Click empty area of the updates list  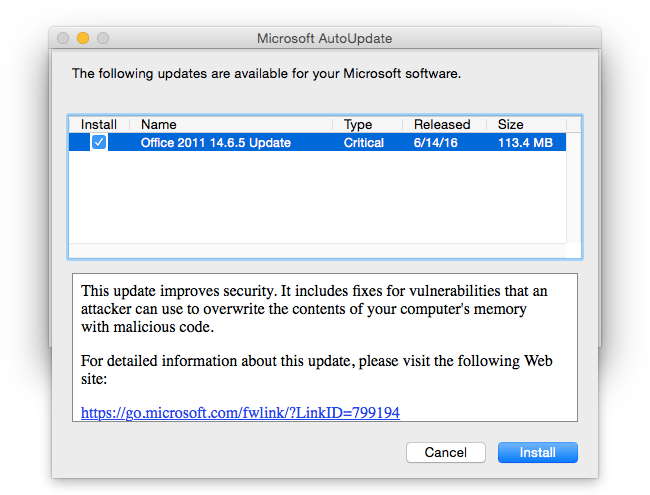coord(318,197)
